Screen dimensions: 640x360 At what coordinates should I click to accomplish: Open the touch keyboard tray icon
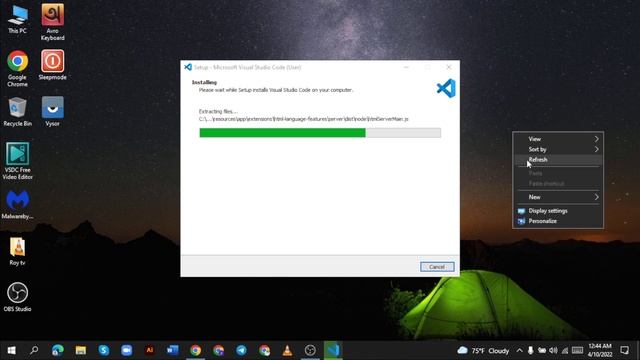coord(577,351)
